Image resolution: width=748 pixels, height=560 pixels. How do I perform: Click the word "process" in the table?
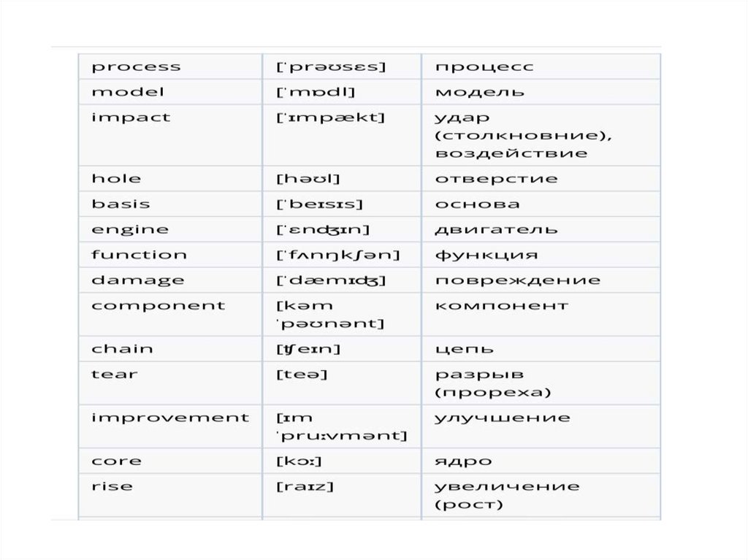tap(136, 67)
